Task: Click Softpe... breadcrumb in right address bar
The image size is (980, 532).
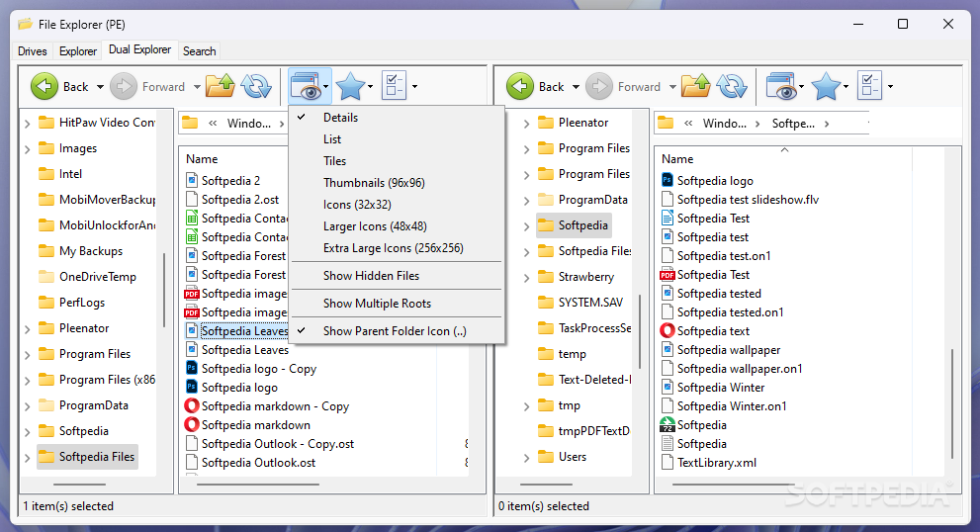Action: click(793, 124)
